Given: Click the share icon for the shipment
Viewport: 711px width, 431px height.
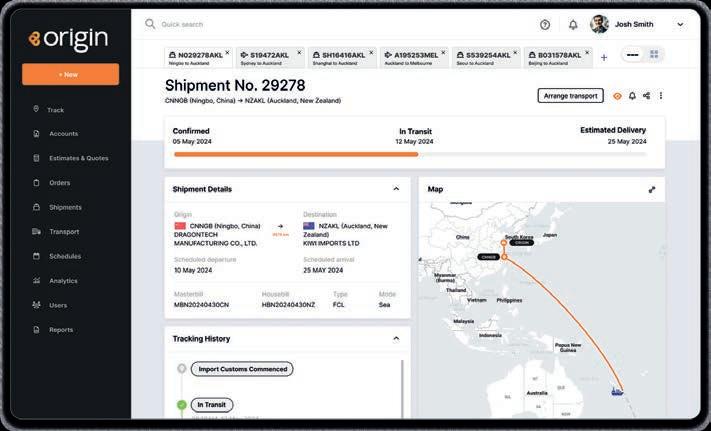Looking at the screenshot, I should point(646,96).
